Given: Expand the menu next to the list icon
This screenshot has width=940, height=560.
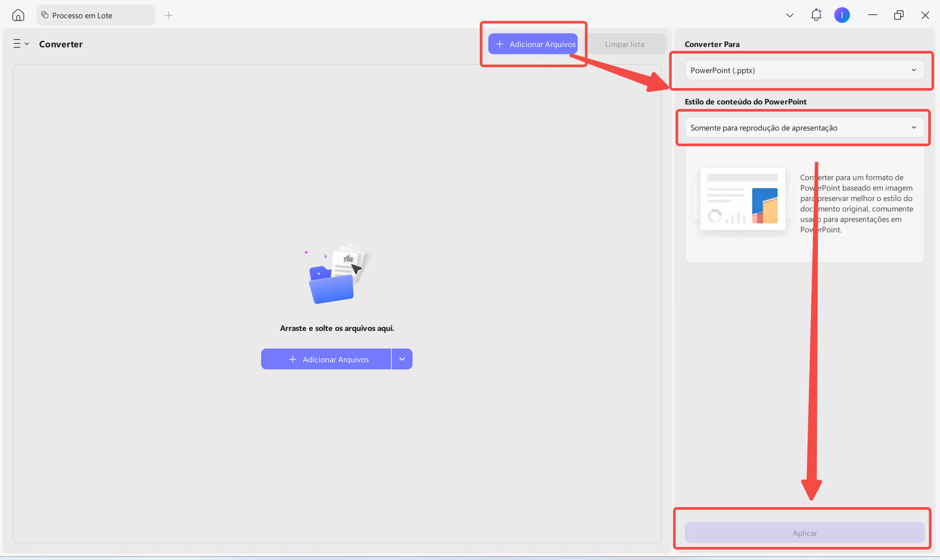Looking at the screenshot, I should pos(26,43).
